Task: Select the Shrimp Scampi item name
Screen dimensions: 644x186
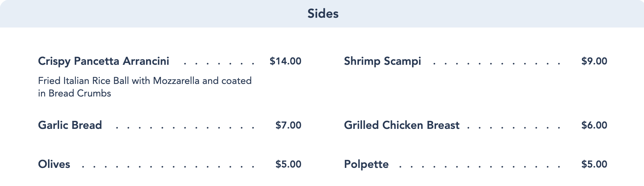Action: pyautogui.click(x=382, y=61)
